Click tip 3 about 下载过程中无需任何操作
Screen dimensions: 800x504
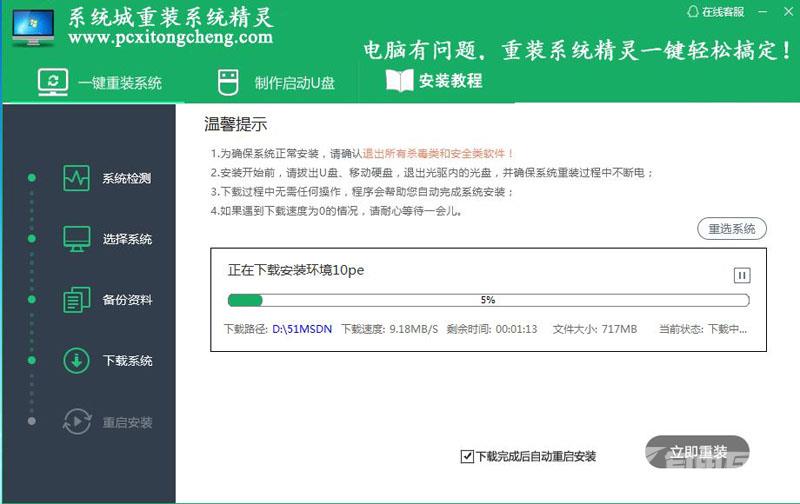point(362,192)
